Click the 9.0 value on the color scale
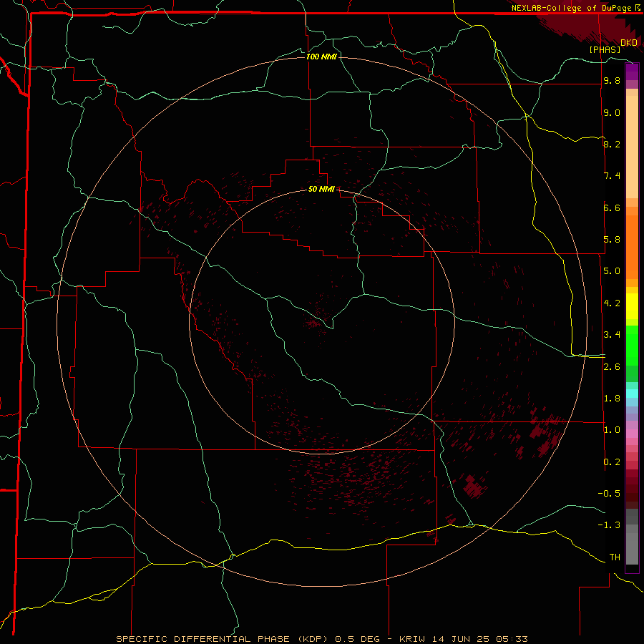This screenshot has width=644, height=644. pos(612,112)
